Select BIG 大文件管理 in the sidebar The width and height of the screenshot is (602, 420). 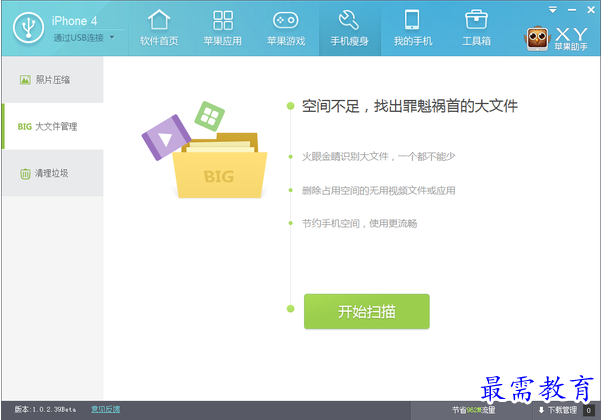pos(53,126)
